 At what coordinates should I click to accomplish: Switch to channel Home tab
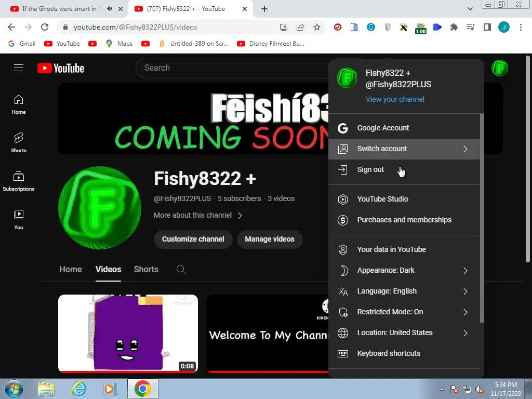(x=71, y=270)
